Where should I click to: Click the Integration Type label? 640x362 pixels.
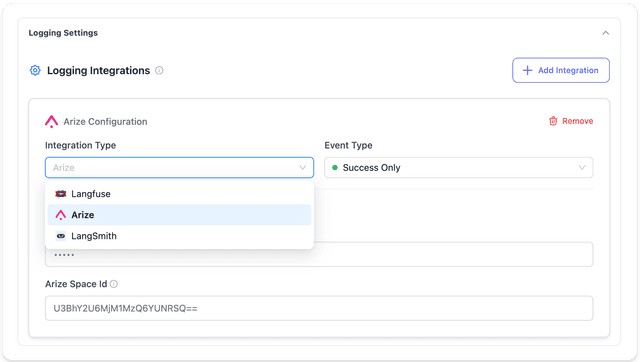(80, 145)
